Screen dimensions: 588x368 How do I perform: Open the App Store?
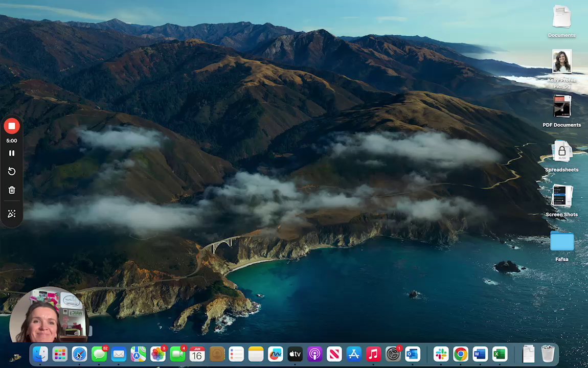(354, 354)
